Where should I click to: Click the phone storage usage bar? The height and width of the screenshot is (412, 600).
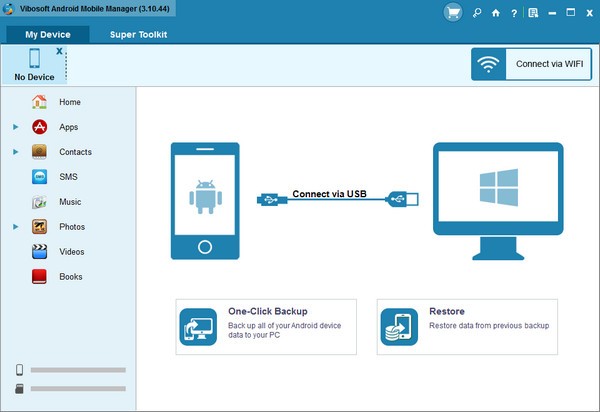point(78,370)
